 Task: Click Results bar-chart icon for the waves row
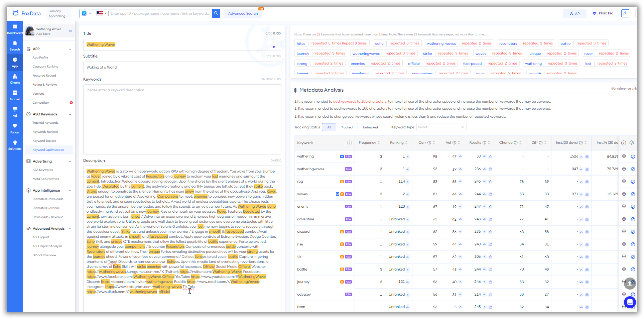pos(490,194)
